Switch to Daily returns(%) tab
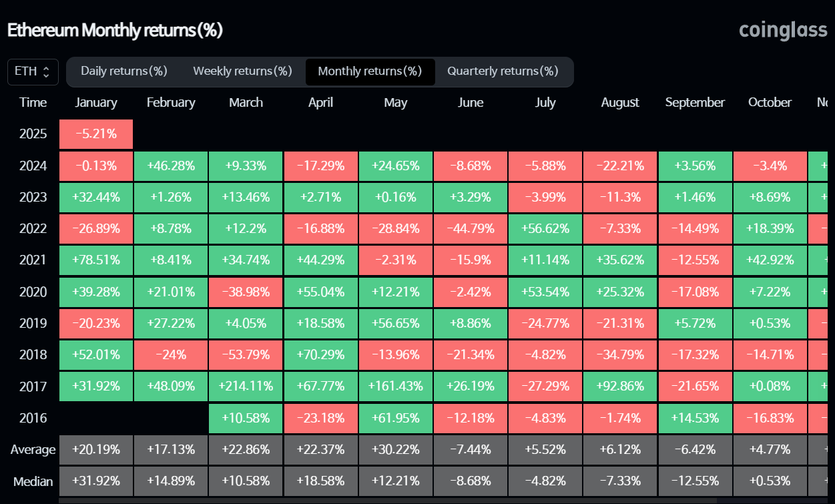Viewport: 835px width, 504px height. coord(124,71)
